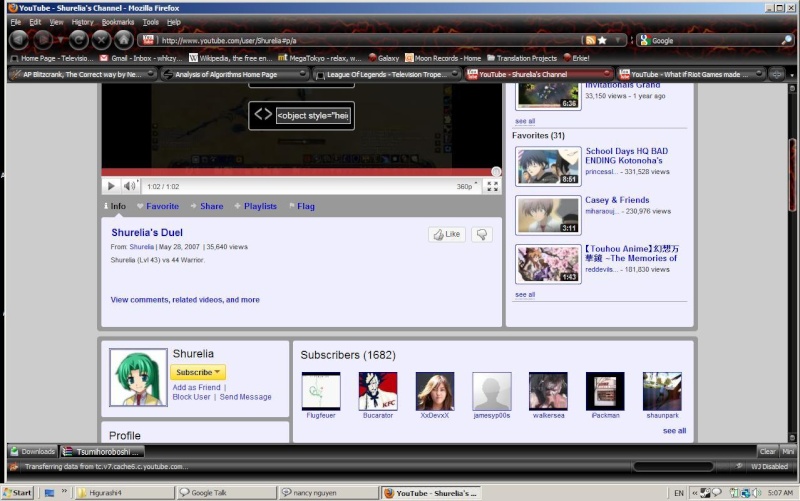Dislike the video with thumbs down
The width and height of the screenshot is (800, 501).
point(482,234)
